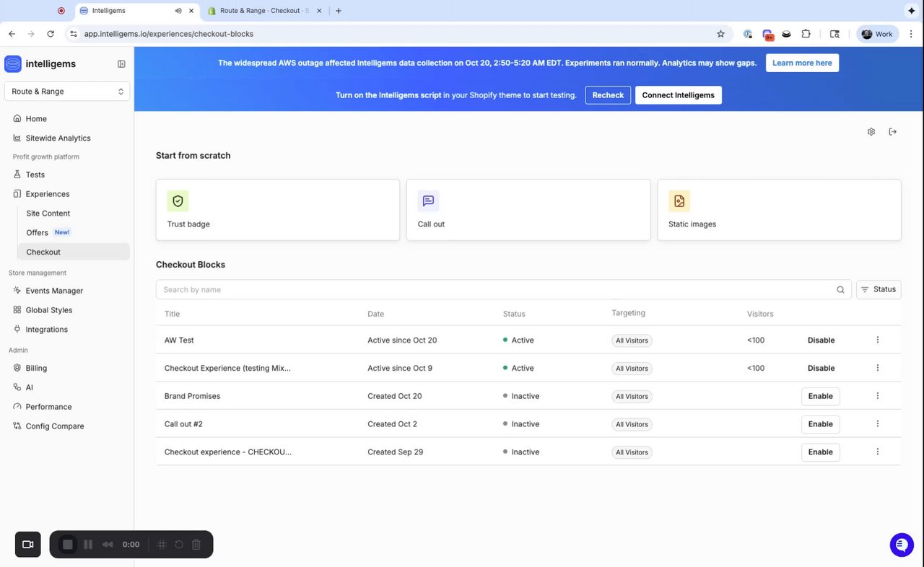This screenshot has height=567, width=924.
Task: Open the more options menu for Brand Promises
Action: 878,396
